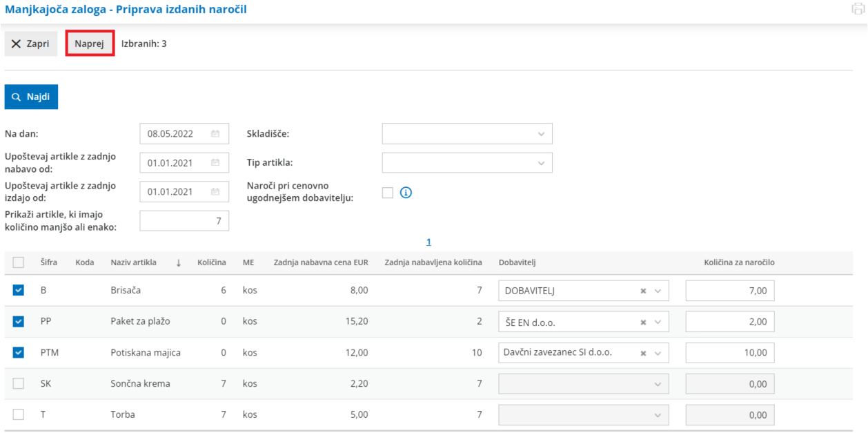Open calendar for zadnjo nabavo date
Screen dimensions: 868x433
click(215, 163)
